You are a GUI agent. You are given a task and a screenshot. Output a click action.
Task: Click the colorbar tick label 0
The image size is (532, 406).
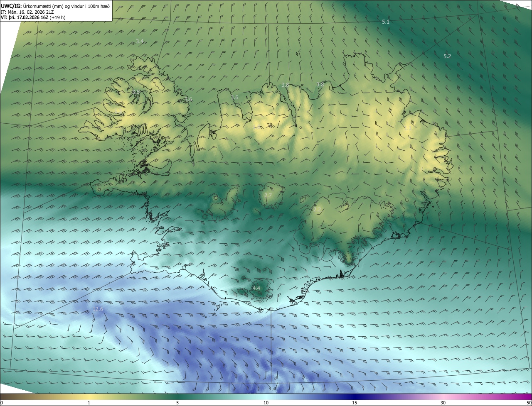(2, 403)
